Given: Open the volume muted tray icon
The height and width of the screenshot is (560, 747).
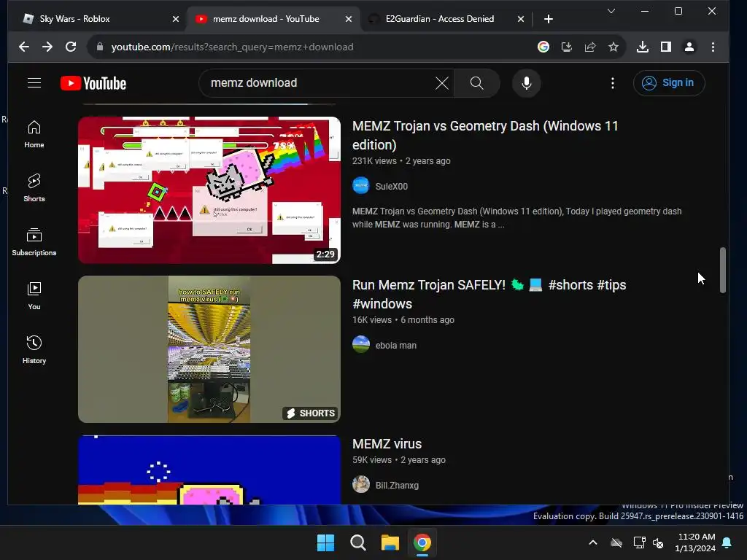Looking at the screenshot, I should pos(658,542).
